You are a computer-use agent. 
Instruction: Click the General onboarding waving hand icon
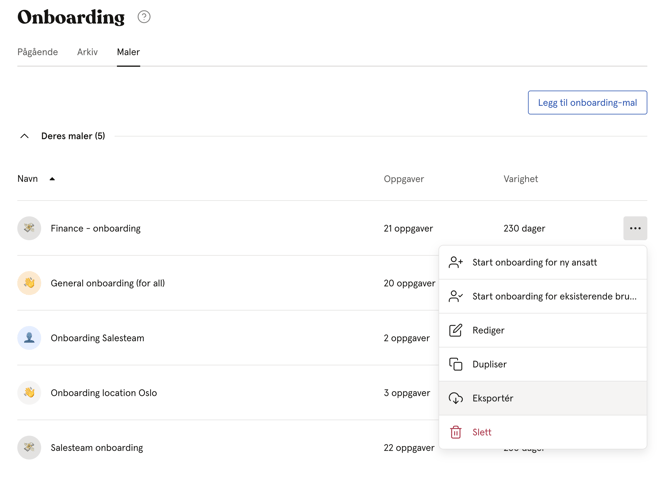point(29,283)
